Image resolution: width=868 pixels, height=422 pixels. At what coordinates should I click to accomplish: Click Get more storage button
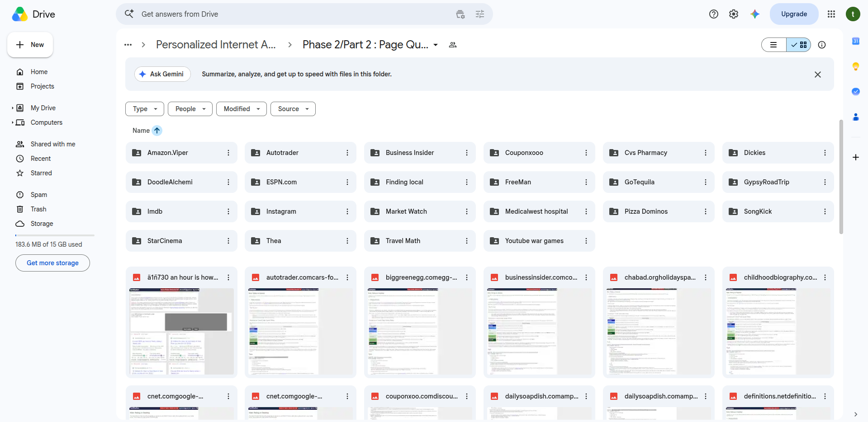pos(52,263)
